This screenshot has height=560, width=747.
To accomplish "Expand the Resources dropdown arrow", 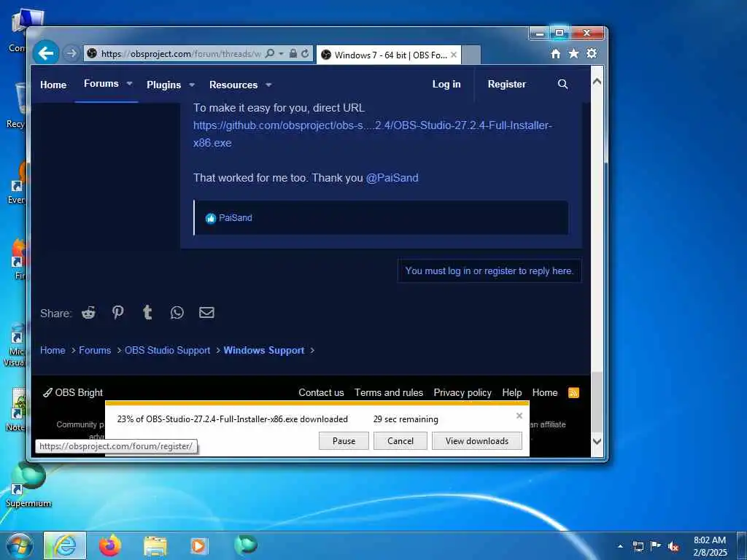I will 268,85.
